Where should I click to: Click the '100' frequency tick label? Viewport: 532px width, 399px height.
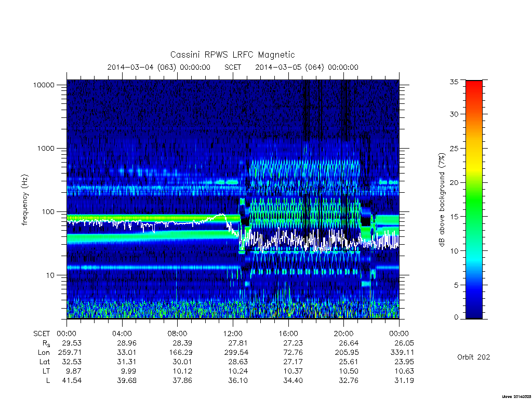click(x=48, y=212)
